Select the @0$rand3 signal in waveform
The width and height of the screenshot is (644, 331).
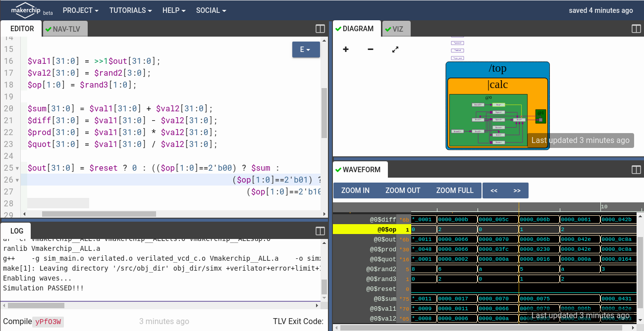point(381,279)
